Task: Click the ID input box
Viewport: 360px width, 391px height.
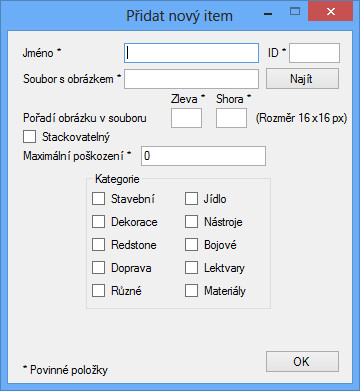Action: pos(314,53)
